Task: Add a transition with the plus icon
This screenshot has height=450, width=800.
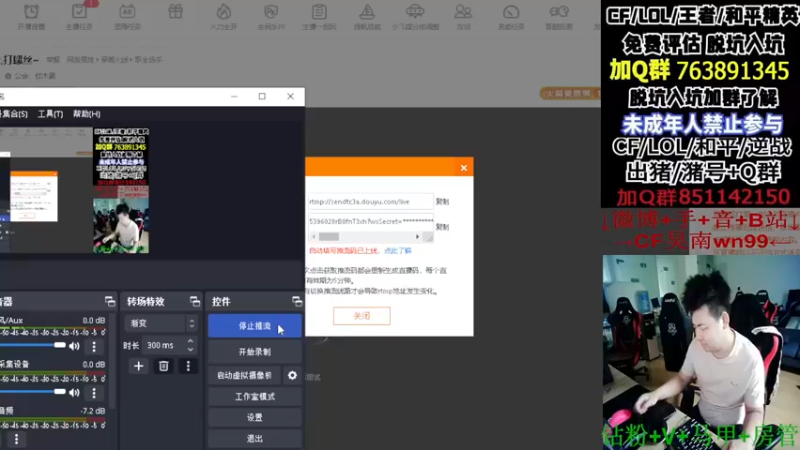Action: coord(138,366)
